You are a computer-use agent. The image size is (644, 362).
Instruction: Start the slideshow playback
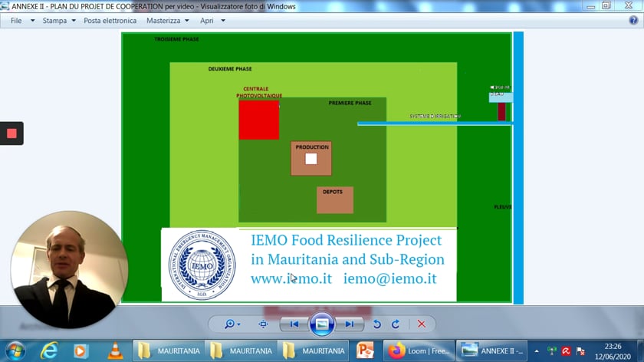pos(321,324)
